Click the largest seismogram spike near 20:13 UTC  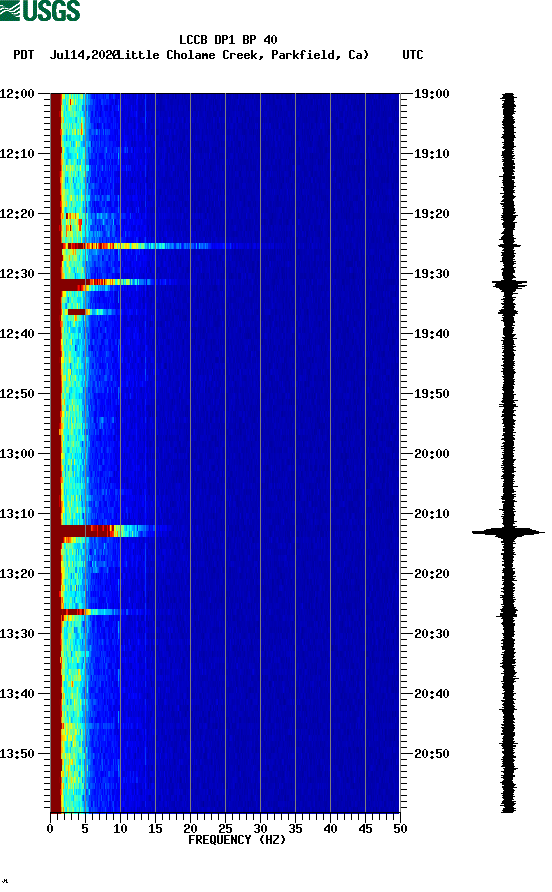(x=508, y=532)
